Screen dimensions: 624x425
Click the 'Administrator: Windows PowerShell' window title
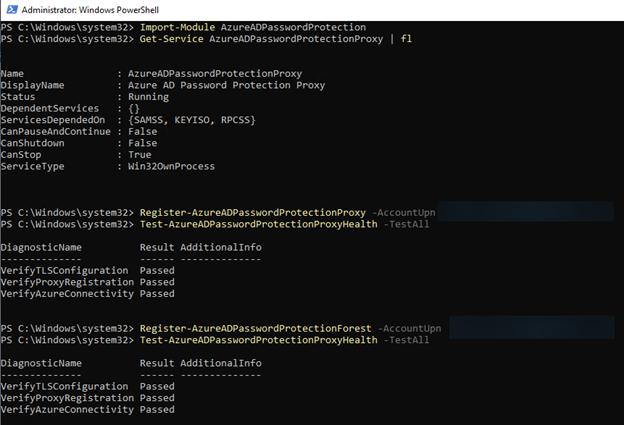(90, 10)
